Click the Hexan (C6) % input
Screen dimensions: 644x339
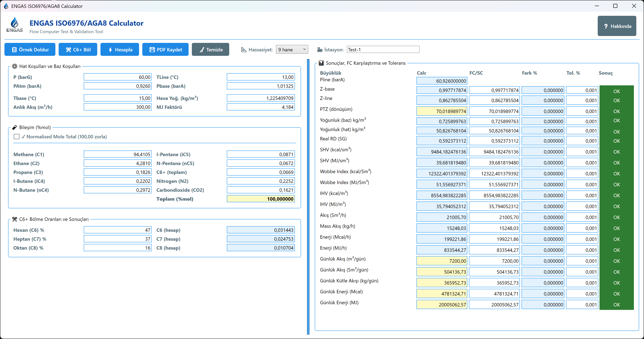coord(117,230)
